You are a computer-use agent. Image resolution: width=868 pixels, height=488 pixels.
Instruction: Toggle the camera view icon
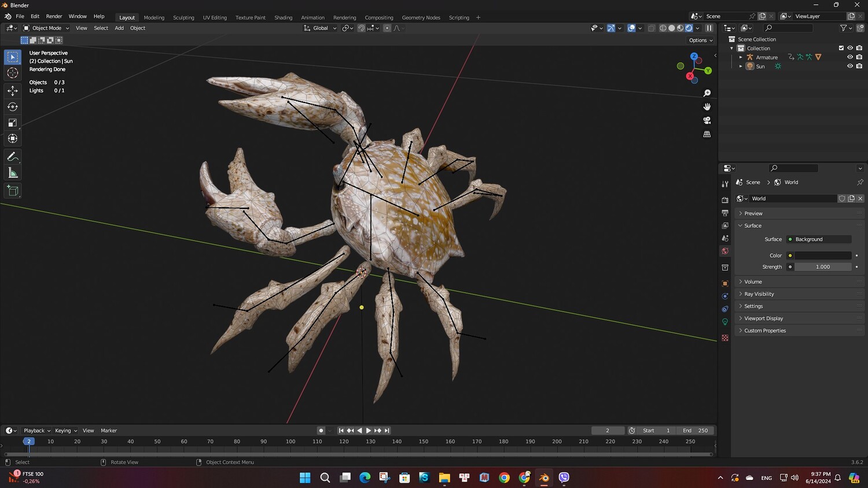(x=707, y=120)
